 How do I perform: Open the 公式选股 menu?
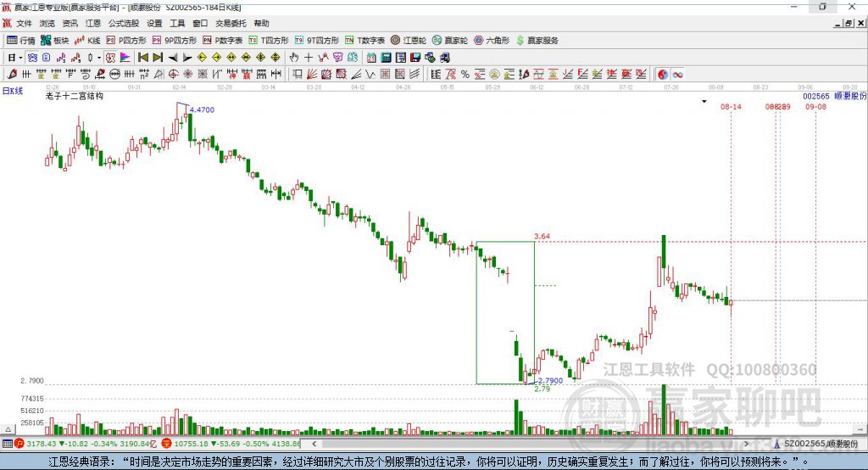coord(124,23)
